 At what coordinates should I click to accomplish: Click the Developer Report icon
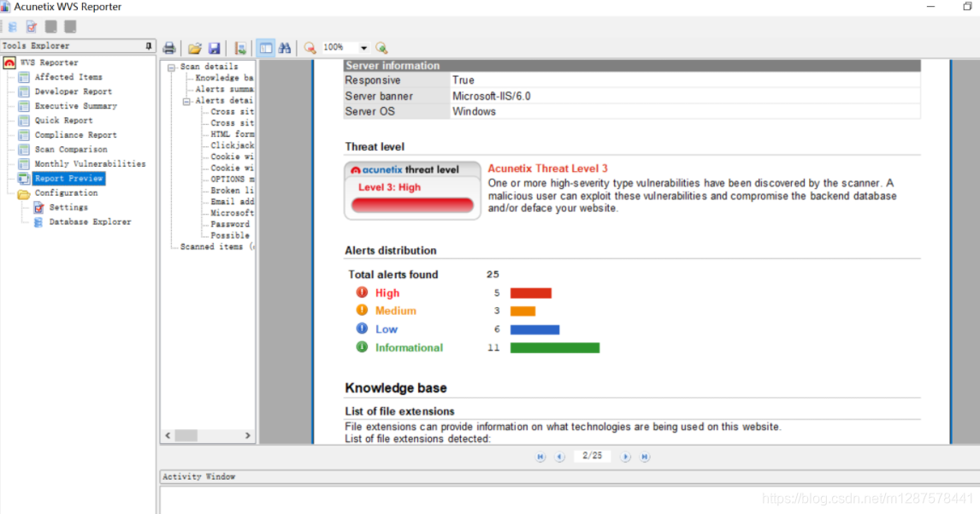[24, 92]
